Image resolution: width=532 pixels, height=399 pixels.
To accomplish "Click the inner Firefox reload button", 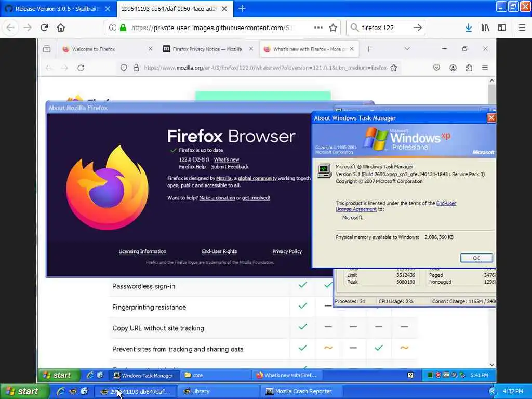I will (81, 68).
